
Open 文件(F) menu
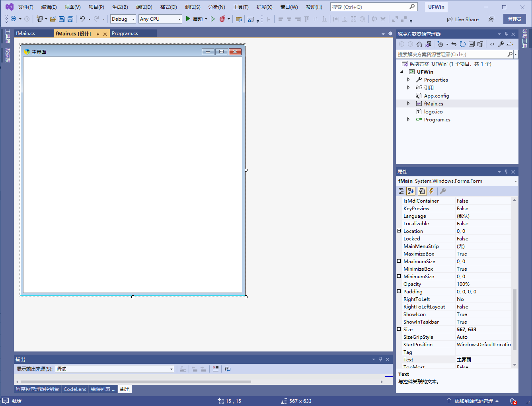(x=25, y=7)
